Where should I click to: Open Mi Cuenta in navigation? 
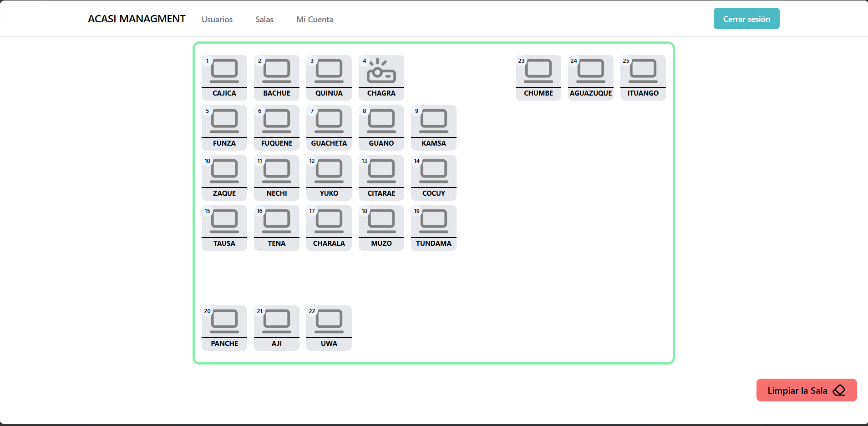(315, 20)
